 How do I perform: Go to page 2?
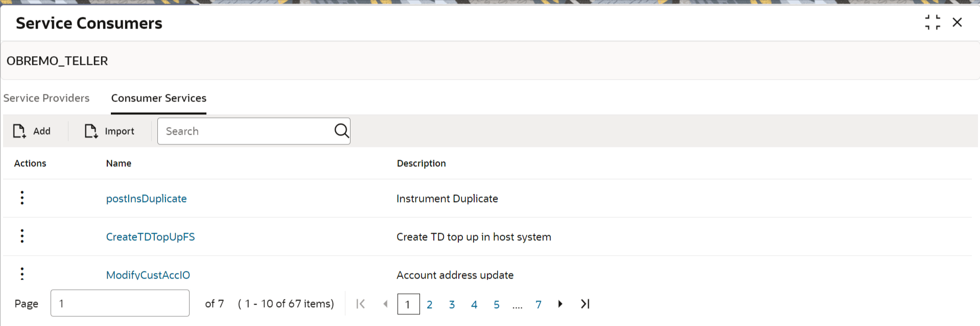pos(430,305)
